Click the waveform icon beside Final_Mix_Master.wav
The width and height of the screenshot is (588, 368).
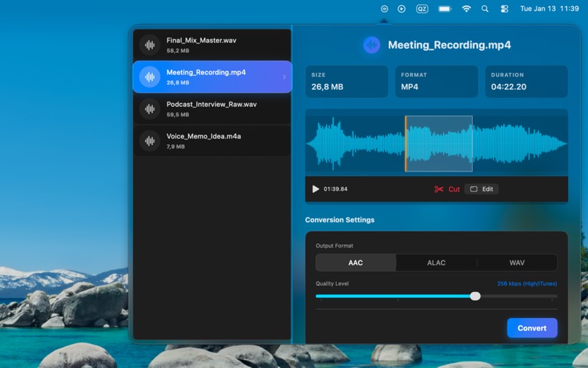tap(150, 45)
